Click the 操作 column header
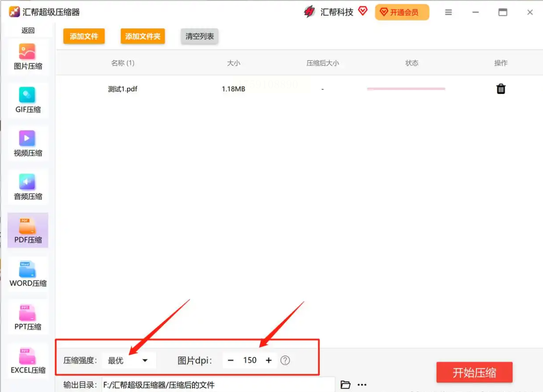 (x=501, y=63)
